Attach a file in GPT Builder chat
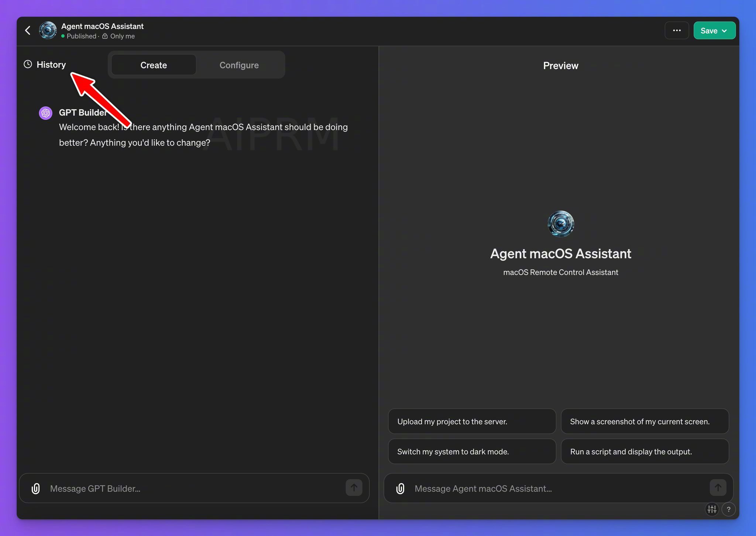Image resolution: width=756 pixels, height=536 pixels. (x=36, y=488)
